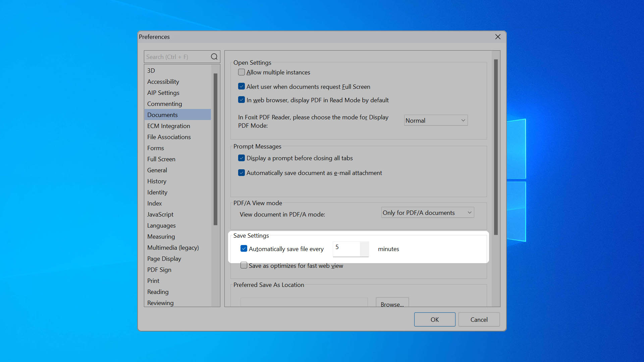Open the Display PDF Mode dropdown set to Normal
Image resolution: width=644 pixels, height=362 pixels.
click(436, 120)
